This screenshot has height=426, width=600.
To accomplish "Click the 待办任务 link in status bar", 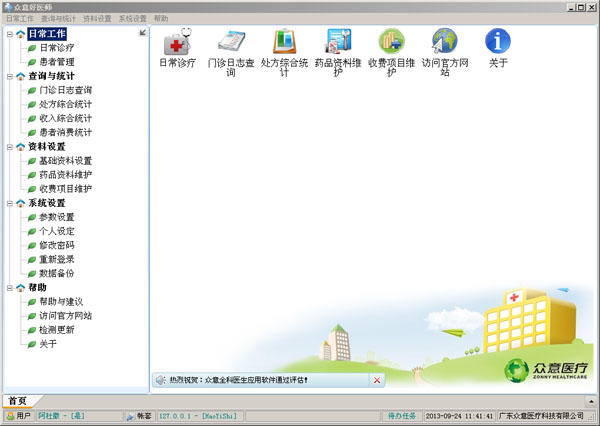I will point(402,416).
